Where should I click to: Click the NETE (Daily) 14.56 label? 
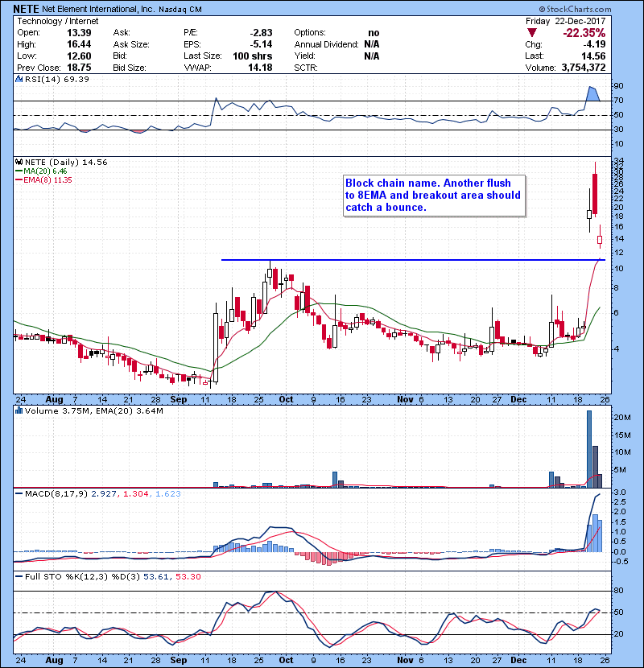click(66, 163)
